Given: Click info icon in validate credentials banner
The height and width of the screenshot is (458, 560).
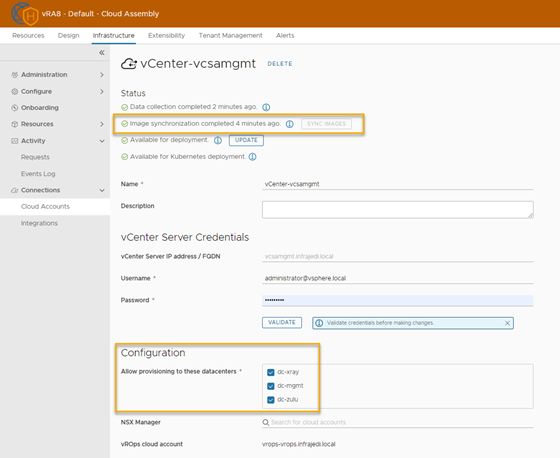Looking at the screenshot, I should click(319, 323).
